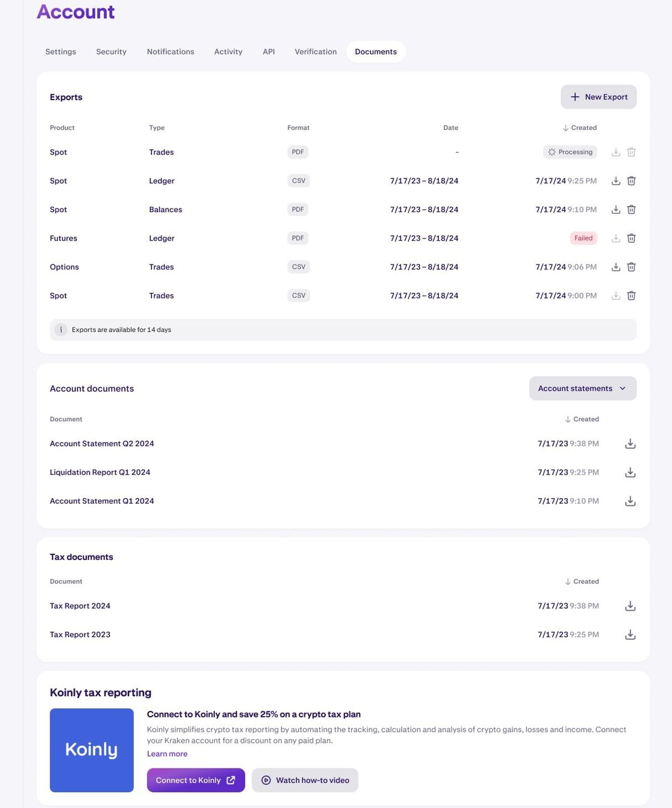Select the Documents tab
Screen dimensions: 672x808
point(376,52)
